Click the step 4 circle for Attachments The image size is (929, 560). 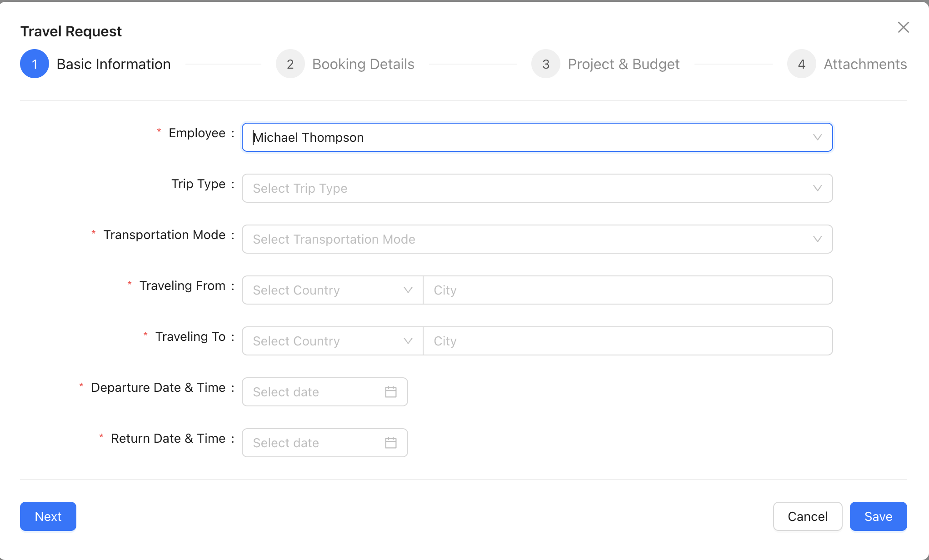pyautogui.click(x=802, y=64)
